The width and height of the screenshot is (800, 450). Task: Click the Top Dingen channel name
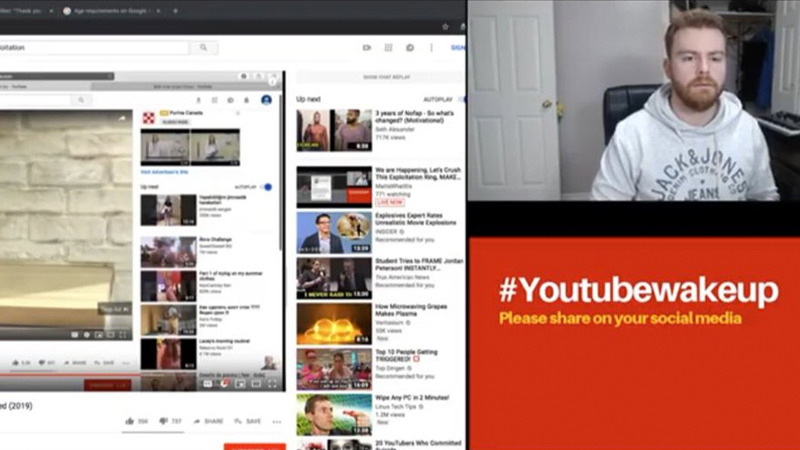point(390,368)
